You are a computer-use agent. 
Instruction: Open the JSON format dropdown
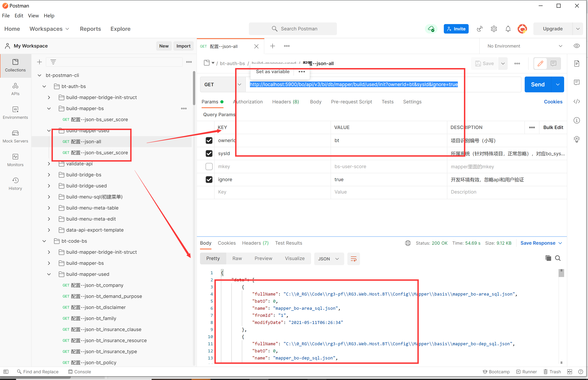pos(329,259)
